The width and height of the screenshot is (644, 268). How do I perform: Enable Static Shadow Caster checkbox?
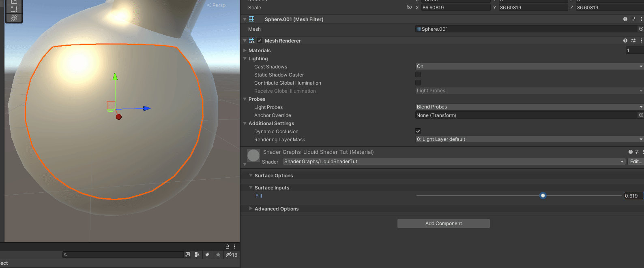click(x=418, y=74)
